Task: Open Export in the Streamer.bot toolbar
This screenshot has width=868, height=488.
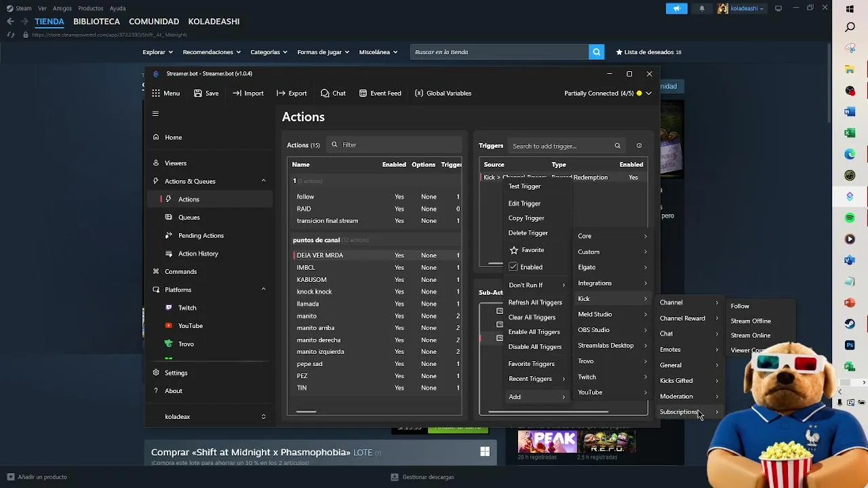Action: pyautogui.click(x=292, y=94)
